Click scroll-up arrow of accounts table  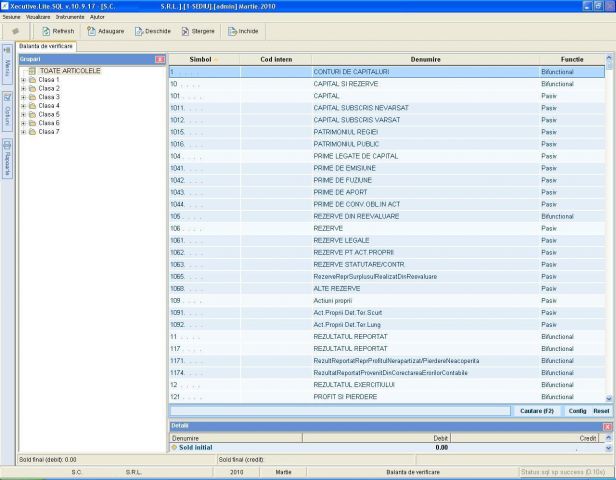(x=609, y=58)
